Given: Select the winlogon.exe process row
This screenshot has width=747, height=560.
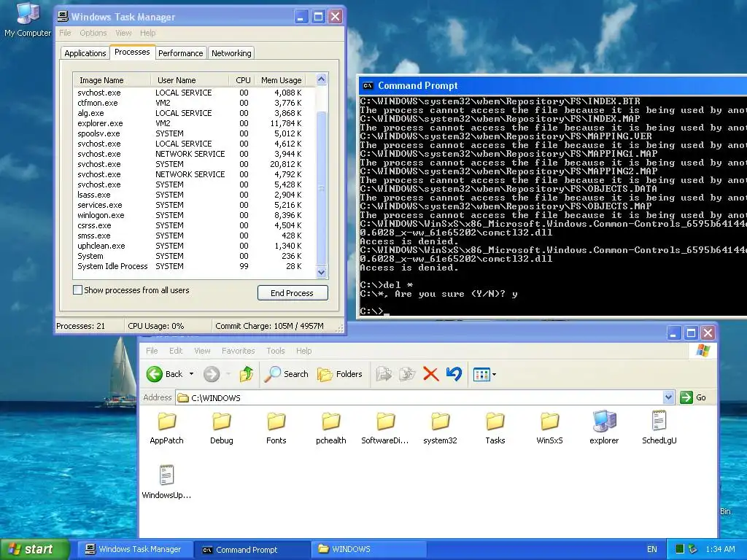Looking at the screenshot, I should pos(194,215).
